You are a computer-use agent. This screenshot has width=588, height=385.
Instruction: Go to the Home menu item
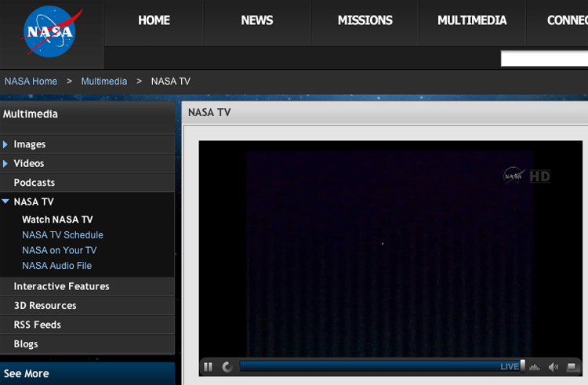(154, 21)
